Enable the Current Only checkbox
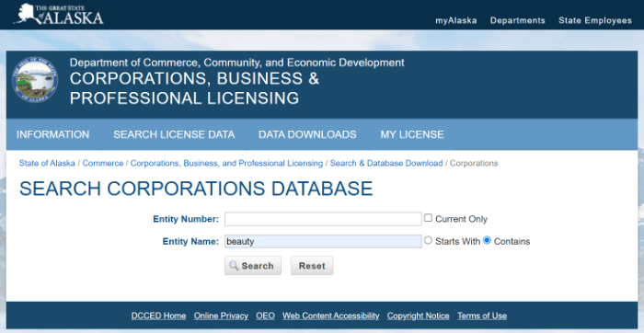The image size is (644, 333). click(428, 218)
